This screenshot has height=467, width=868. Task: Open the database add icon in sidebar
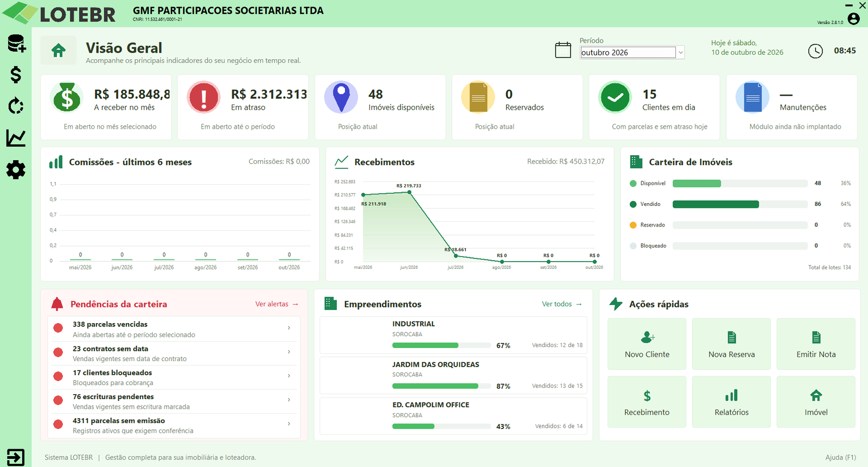16,43
